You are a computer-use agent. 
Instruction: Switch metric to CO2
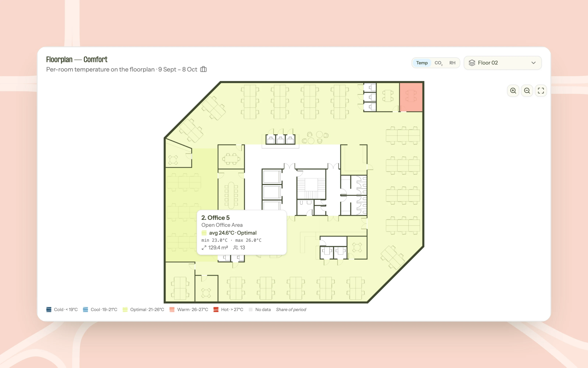tap(438, 63)
